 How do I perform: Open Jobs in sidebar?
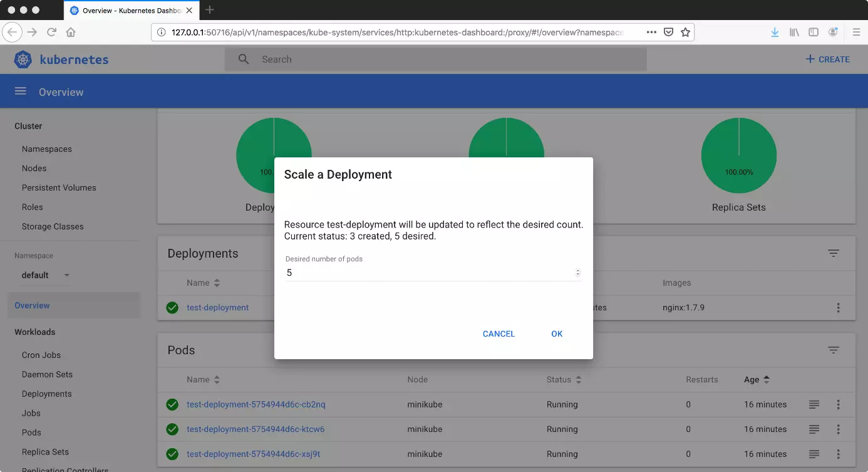(31, 413)
